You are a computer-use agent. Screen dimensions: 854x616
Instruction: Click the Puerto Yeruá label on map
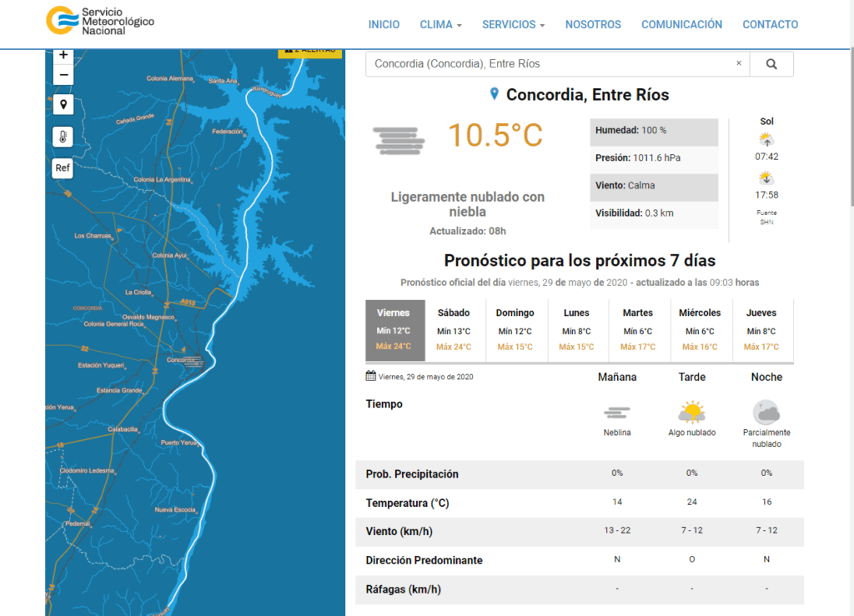[x=178, y=443]
